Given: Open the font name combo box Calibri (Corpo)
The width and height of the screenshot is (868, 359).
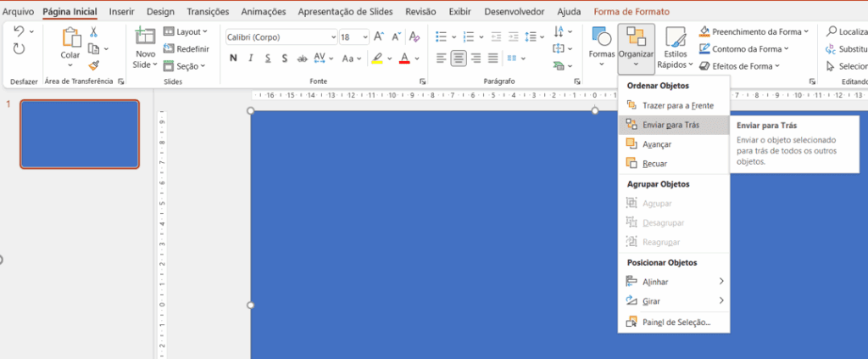Looking at the screenshot, I should pos(281,37).
